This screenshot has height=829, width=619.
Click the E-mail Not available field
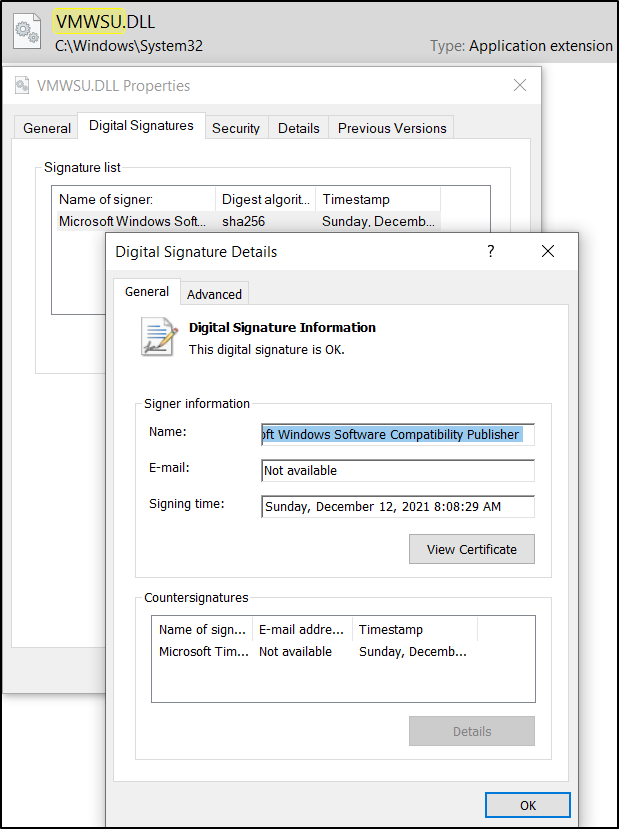click(x=397, y=471)
